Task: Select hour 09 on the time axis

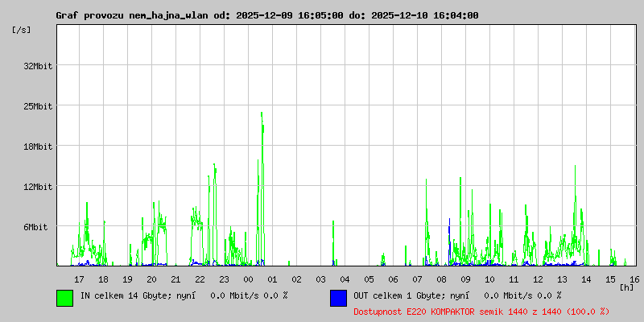Action: 465,279
